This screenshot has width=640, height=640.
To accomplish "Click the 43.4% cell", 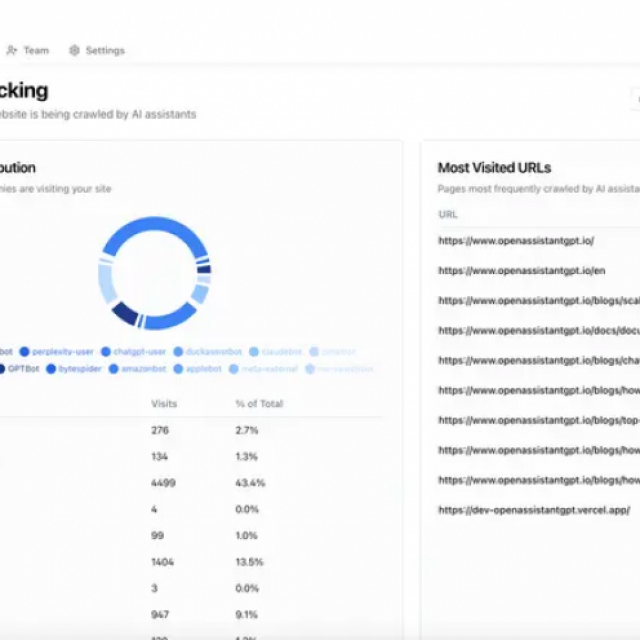I will click(250, 483).
